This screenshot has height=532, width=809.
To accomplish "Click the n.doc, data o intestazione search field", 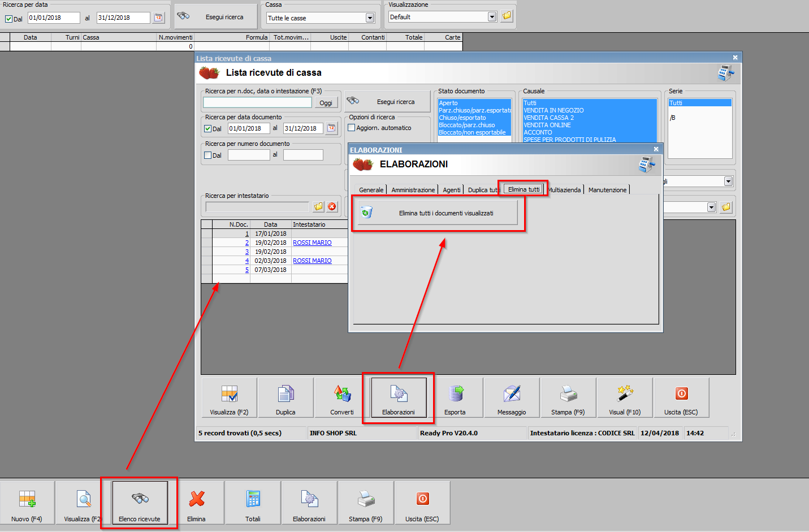I will [x=257, y=102].
